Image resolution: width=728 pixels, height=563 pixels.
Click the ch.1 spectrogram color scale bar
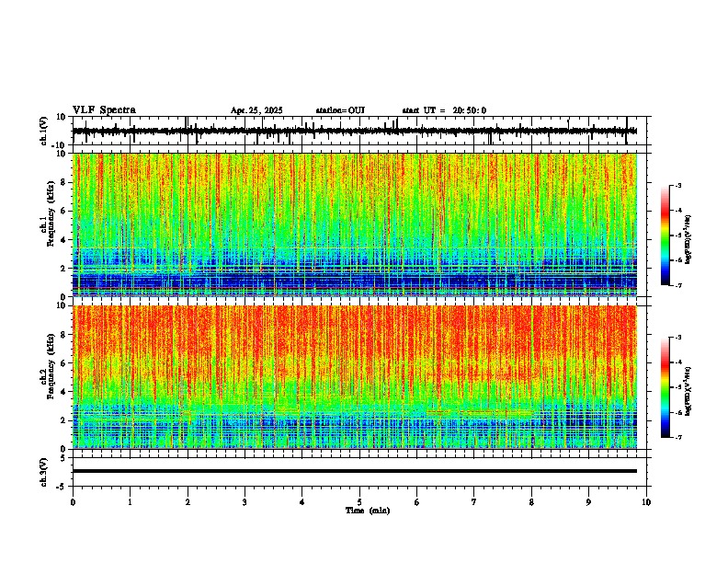[665, 236]
